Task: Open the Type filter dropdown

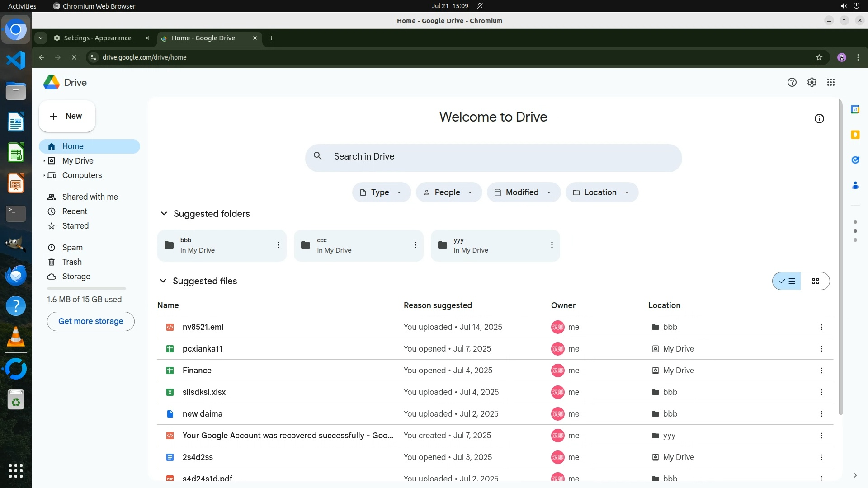Action: [x=381, y=192]
